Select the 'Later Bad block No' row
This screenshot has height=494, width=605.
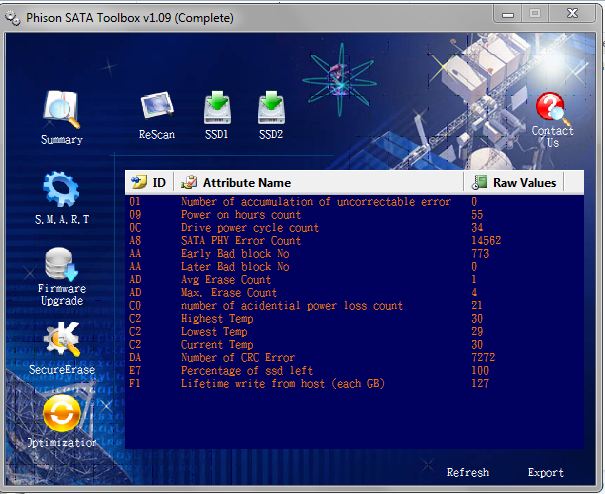[354, 267]
